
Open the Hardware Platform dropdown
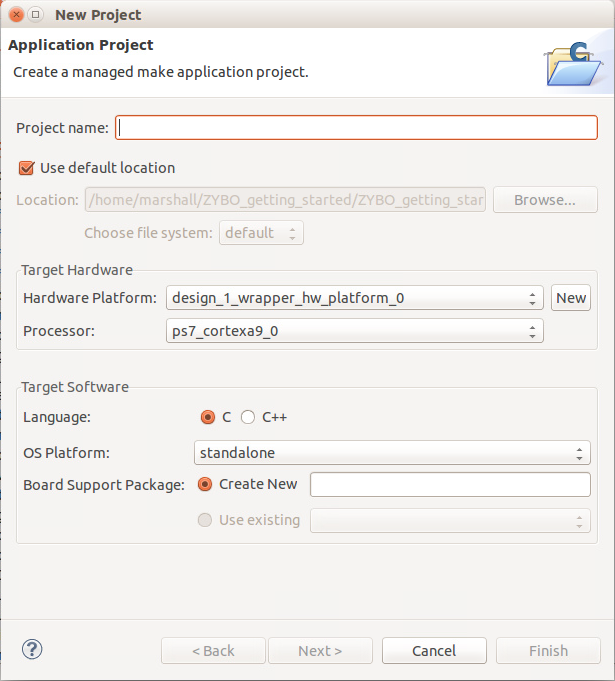pos(354,298)
